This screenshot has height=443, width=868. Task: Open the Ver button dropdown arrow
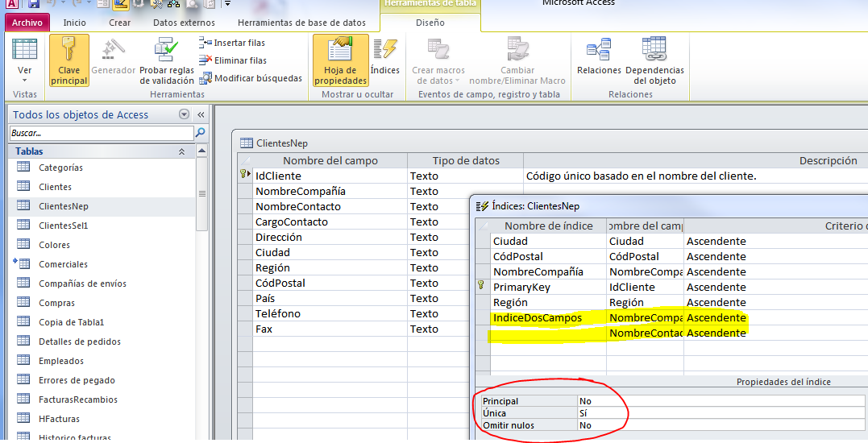pyautogui.click(x=24, y=81)
